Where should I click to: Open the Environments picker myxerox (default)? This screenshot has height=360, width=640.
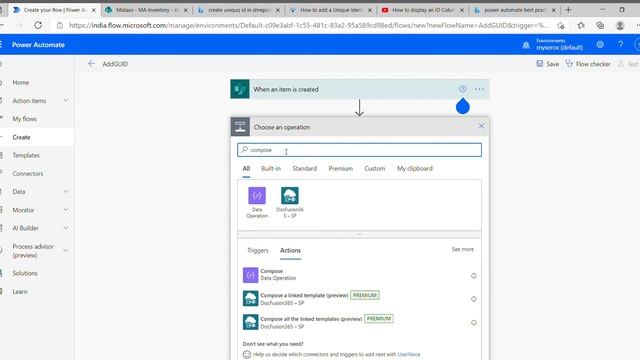point(560,44)
